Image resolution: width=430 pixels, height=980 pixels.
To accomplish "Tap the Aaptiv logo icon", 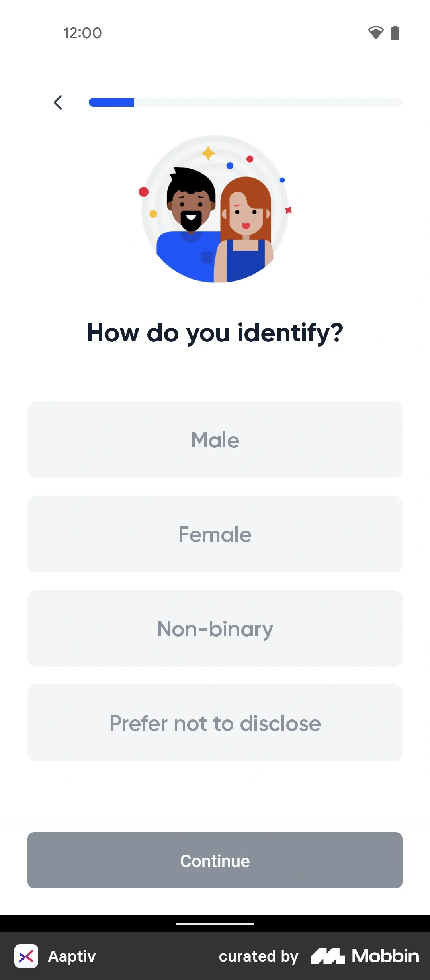I will [26, 956].
